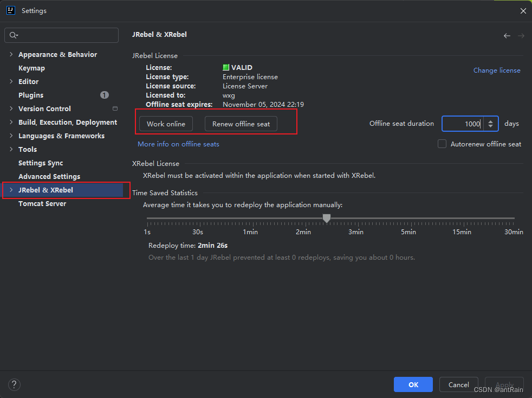Image resolution: width=532 pixels, height=398 pixels.
Task: Click the offline seat duration field
Action: (x=463, y=124)
